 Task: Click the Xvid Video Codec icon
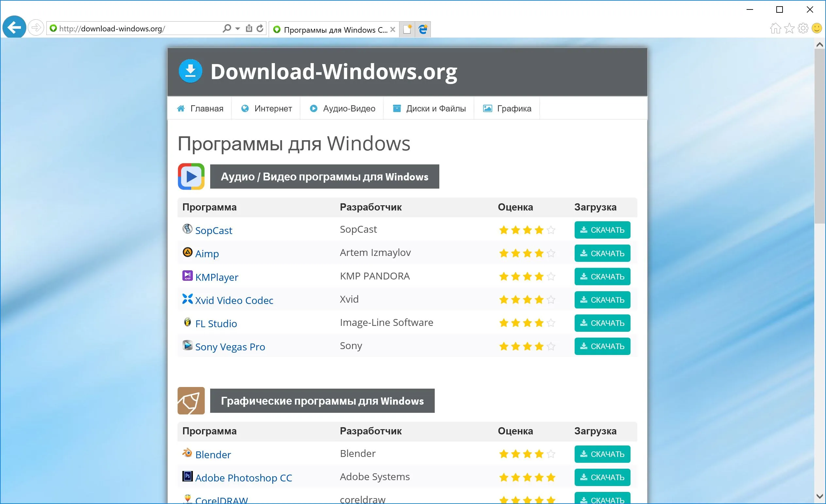[187, 299]
